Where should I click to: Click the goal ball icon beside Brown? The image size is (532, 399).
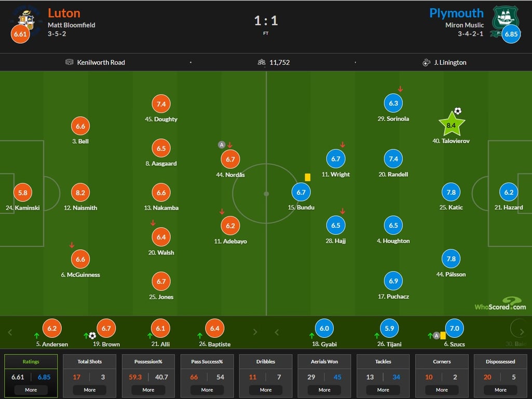tap(92, 336)
